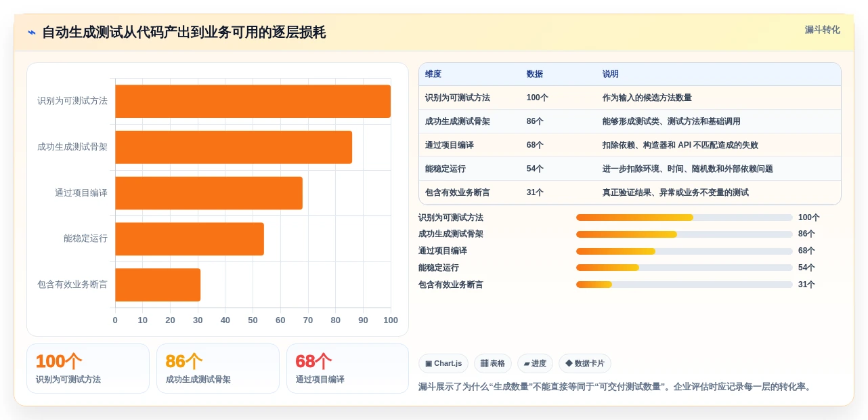Click table value 86个
This screenshot has width=868, height=420.
pos(535,121)
